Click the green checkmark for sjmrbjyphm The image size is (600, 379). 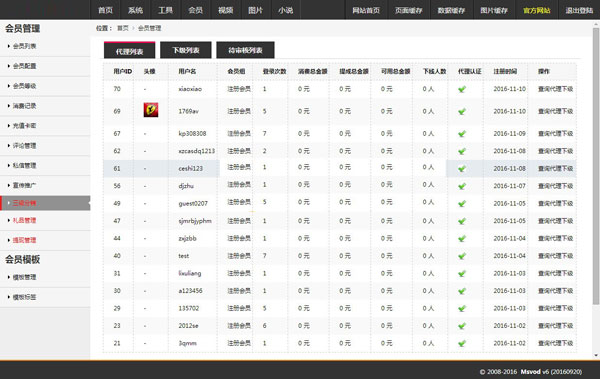pos(462,221)
